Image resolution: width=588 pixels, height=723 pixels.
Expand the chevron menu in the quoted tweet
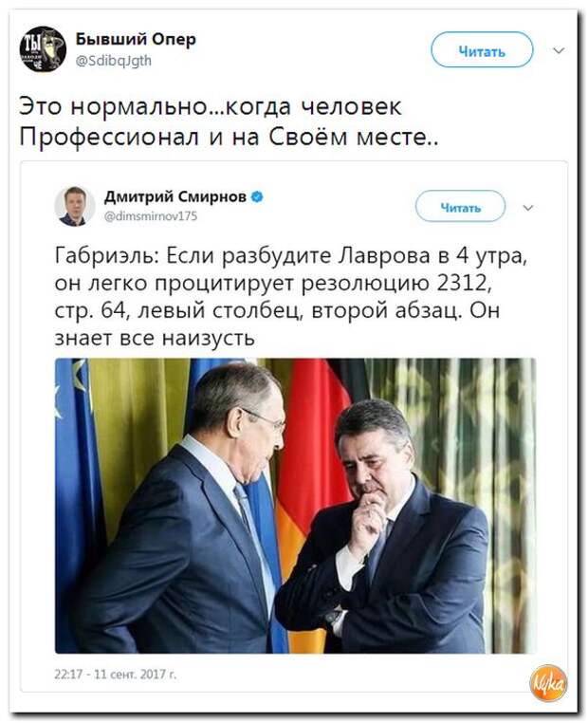coord(528,208)
